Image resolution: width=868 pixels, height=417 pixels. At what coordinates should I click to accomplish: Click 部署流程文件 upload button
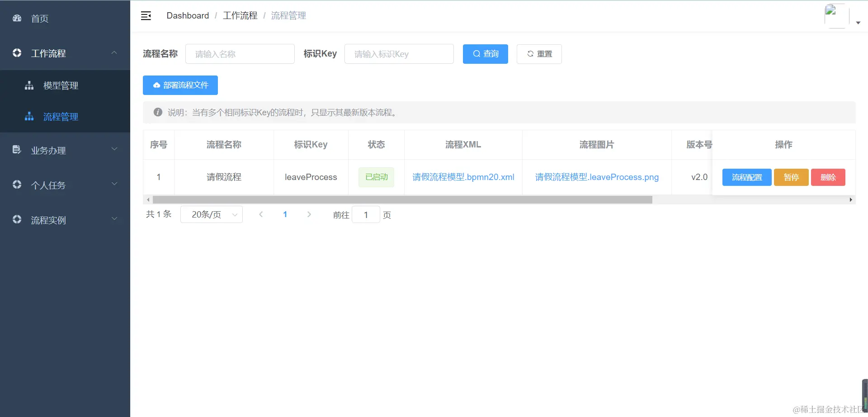click(180, 85)
